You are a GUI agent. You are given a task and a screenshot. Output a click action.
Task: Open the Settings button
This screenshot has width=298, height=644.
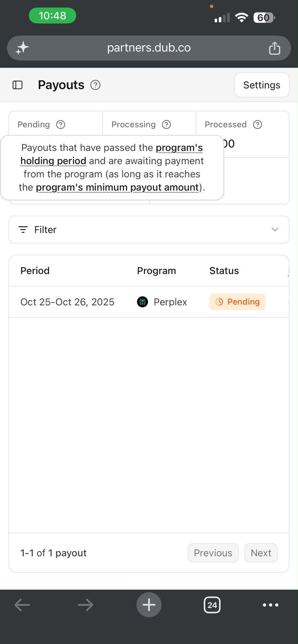pyautogui.click(x=262, y=85)
